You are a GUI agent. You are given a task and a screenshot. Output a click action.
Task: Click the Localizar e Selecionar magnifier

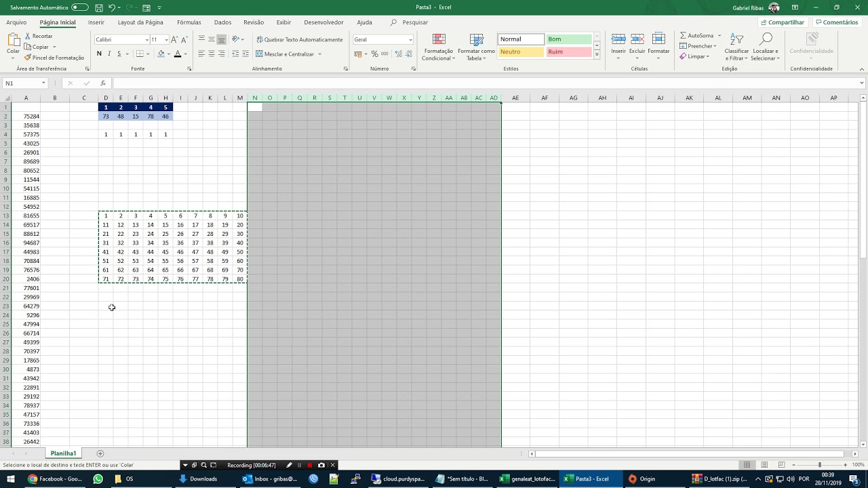(x=766, y=39)
